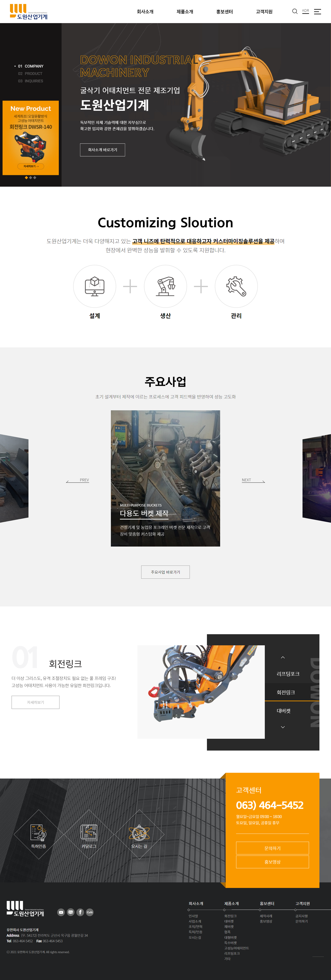This screenshot has height=980, width=331.
Task: Open the 회사소개 top menu
Action: point(145,12)
